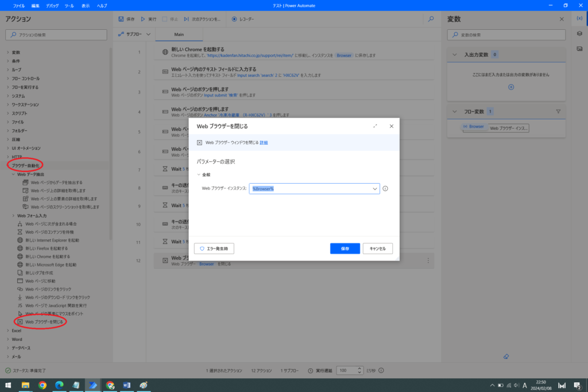Click the expand icon in the dialog title bar

point(375,126)
